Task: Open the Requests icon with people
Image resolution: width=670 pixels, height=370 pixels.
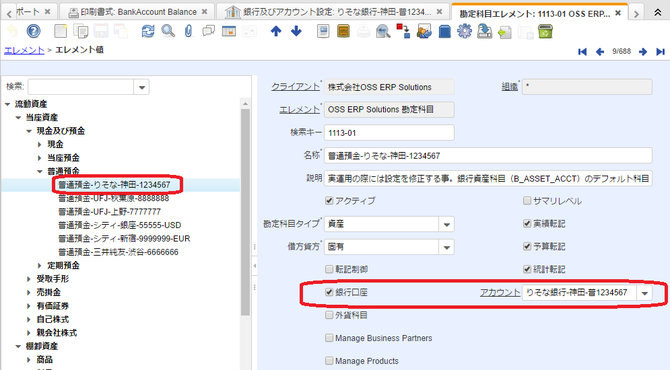Action: tap(424, 31)
